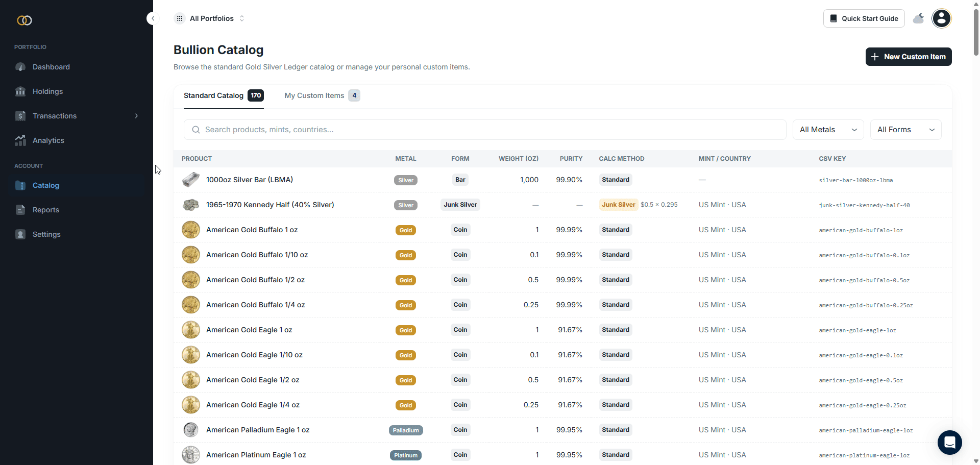The height and width of the screenshot is (465, 980).
Task: Click the American Gold Eagle 1/2 oz image
Action: point(191,380)
